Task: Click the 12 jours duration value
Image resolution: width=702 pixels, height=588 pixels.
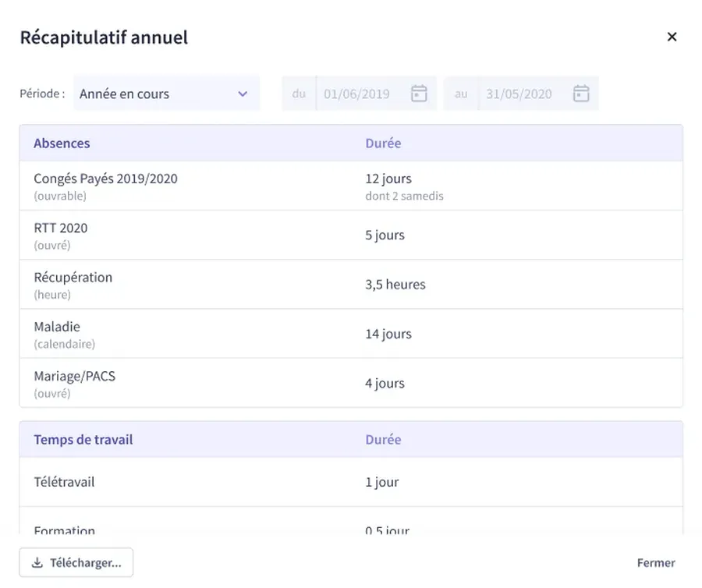Action: [388, 179]
